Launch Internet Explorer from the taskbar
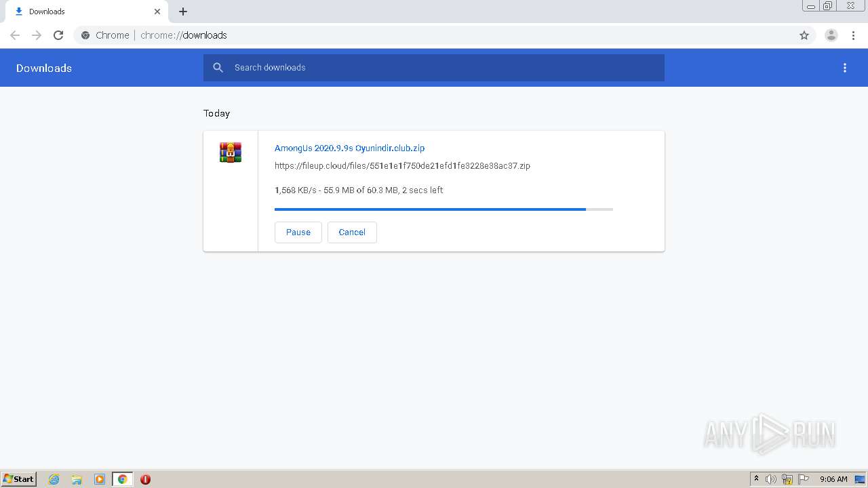 [54, 479]
